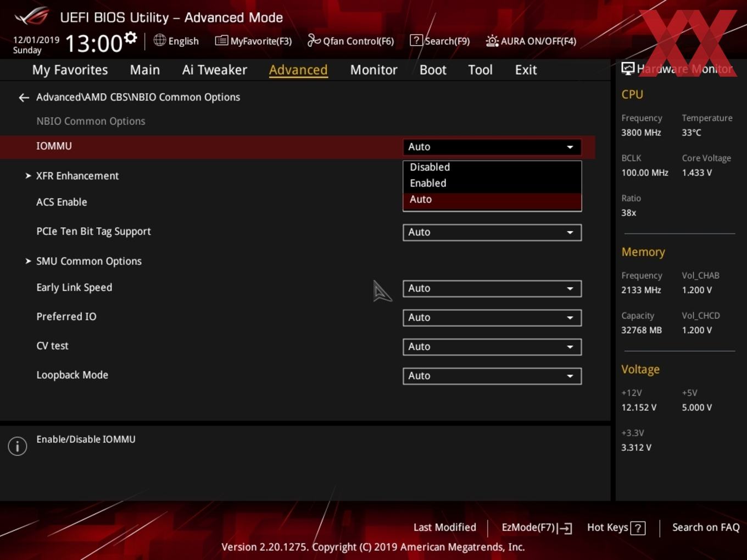
Task: Choose Auto in IOMMU list
Action: tap(492, 200)
